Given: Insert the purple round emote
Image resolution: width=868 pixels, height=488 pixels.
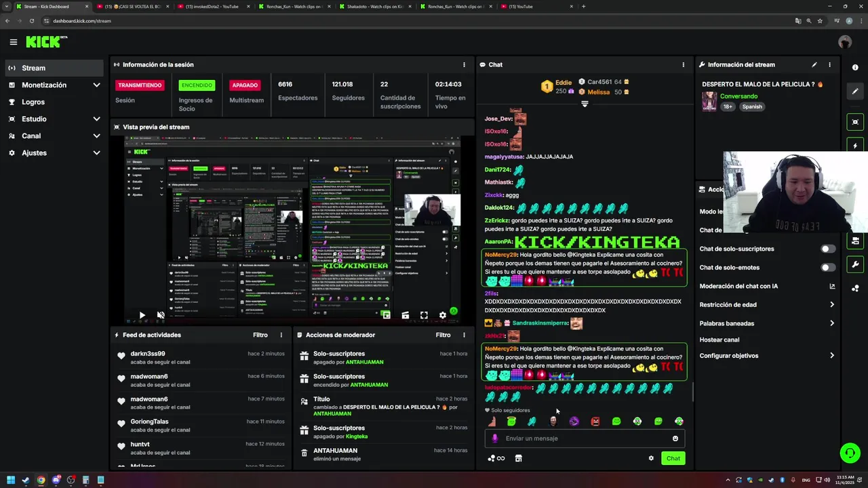Looking at the screenshot, I should click(574, 422).
